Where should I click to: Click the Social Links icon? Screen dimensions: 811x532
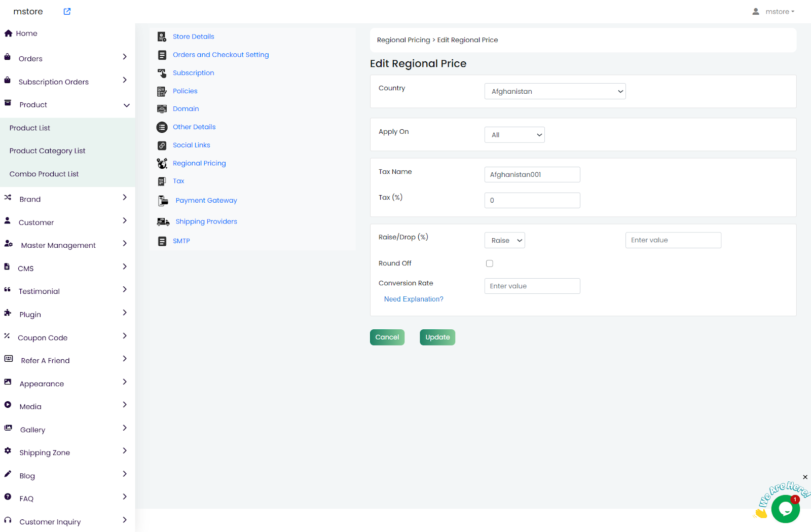click(x=162, y=145)
